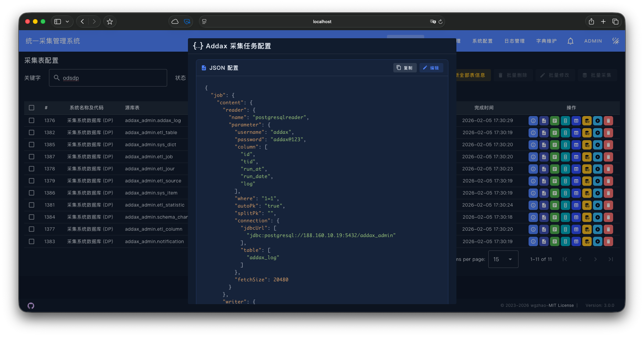Open a new Safari tab with plus icon
The image size is (644, 337).
click(603, 21)
